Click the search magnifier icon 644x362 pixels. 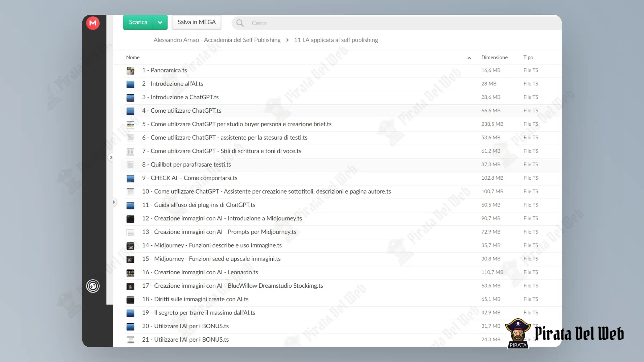click(x=240, y=23)
